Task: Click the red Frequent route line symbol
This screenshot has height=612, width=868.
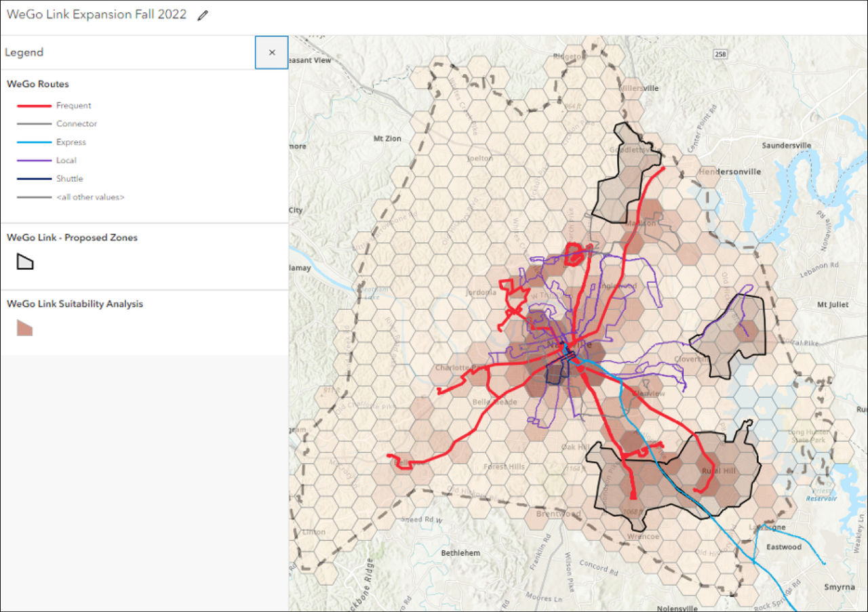Action: point(34,106)
